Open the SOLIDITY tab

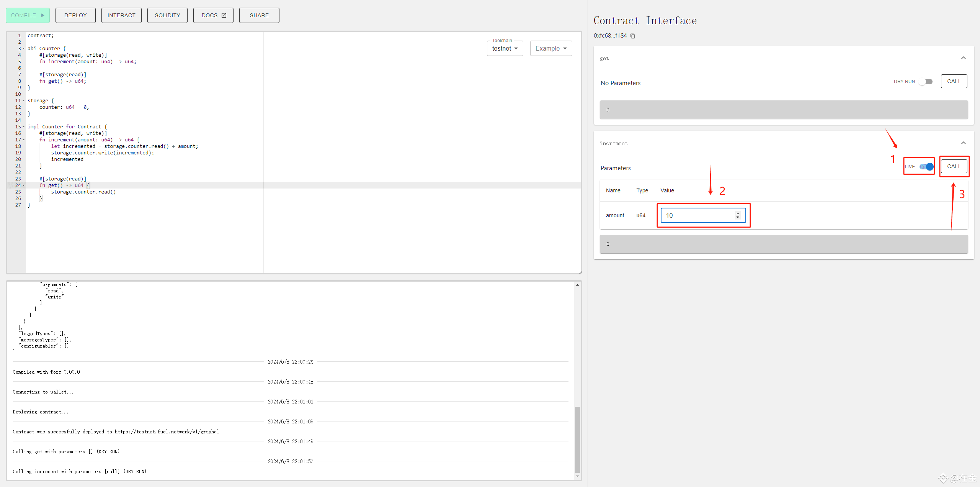point(167,15)
